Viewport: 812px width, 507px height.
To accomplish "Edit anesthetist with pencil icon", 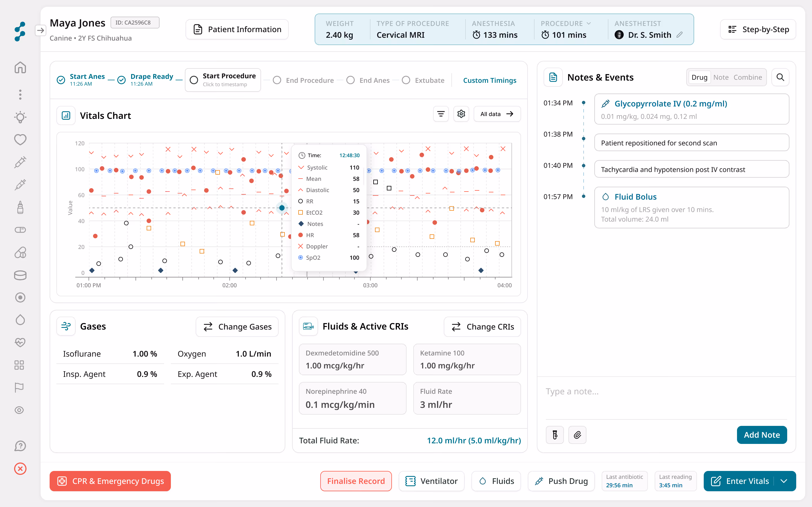I will [679, 35].
